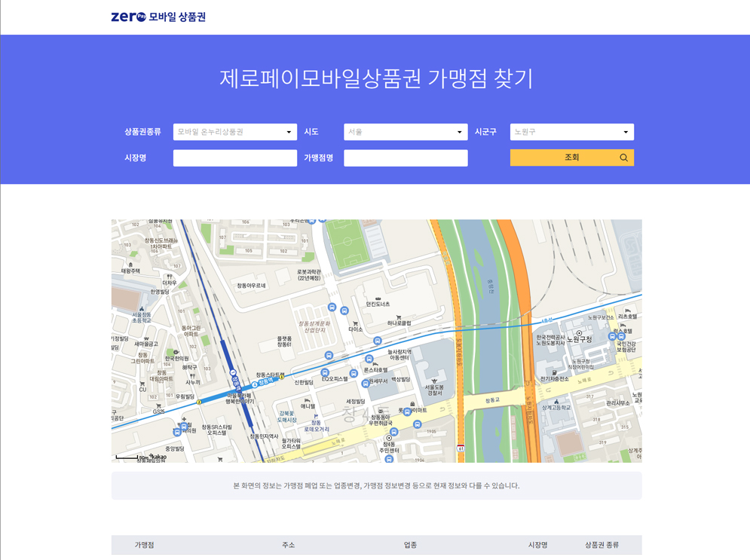Open the 시군구 dropdown showing 노원구
The height and width of the screenshot is (560, 750).
tap(571, 131)
